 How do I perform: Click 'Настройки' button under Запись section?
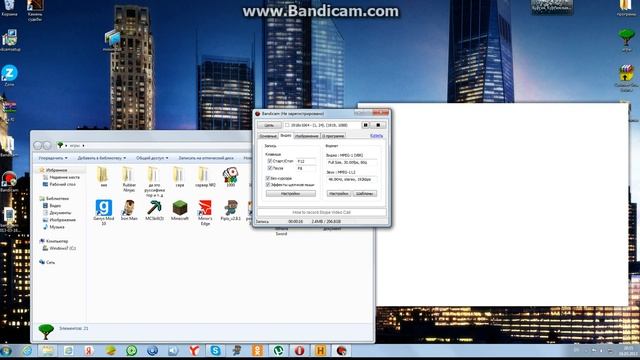pyautogui.click(x=291, y=194)
